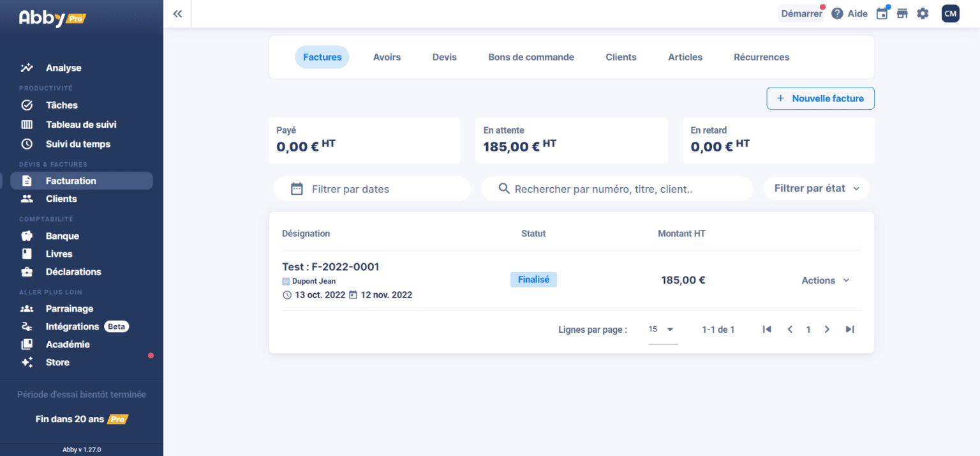Click the Nouvelle facture button
This screenshot has height=456, width=980.
[820, 98]
